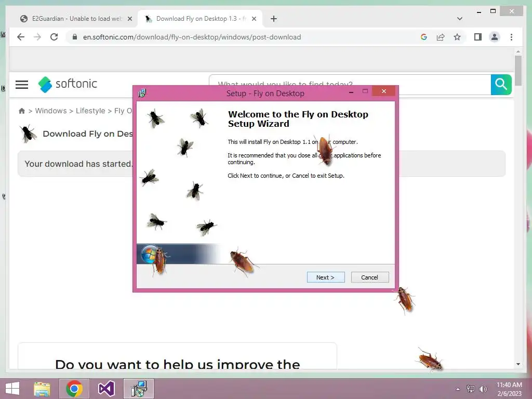The width and height of the screenshot is (532, 399).
Task: Click the Chrome forward arrow
Action: pos(37,37)
